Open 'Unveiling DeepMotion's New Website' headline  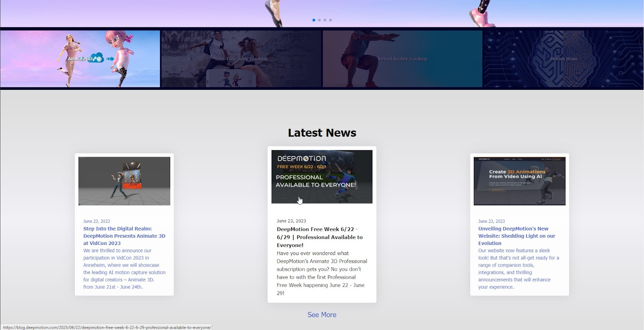tap(517, 236)
